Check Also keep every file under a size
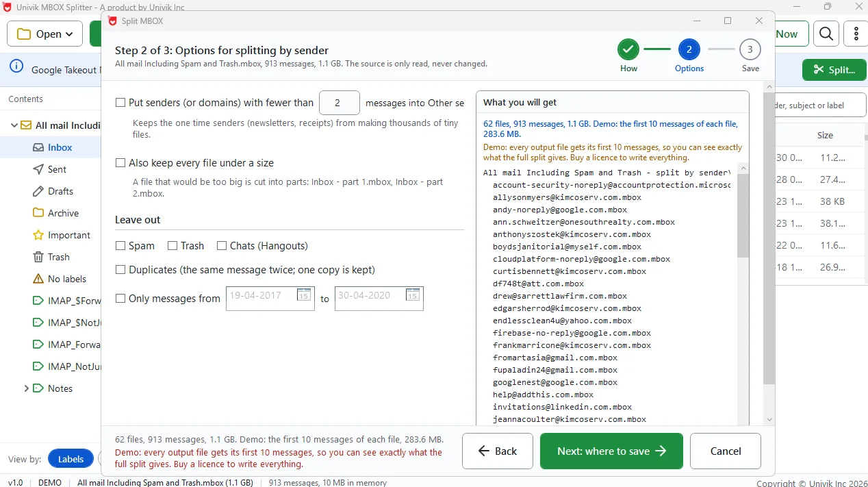Image resolution: width=868 pixels, height=487 pixels. point(120,163)
